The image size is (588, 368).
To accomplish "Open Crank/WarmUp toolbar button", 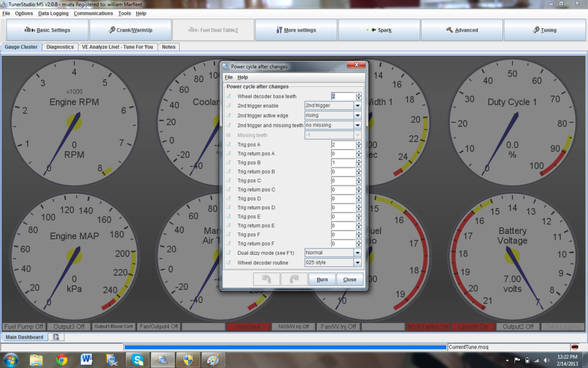I will pyautogui.click(x=130, y=30).
